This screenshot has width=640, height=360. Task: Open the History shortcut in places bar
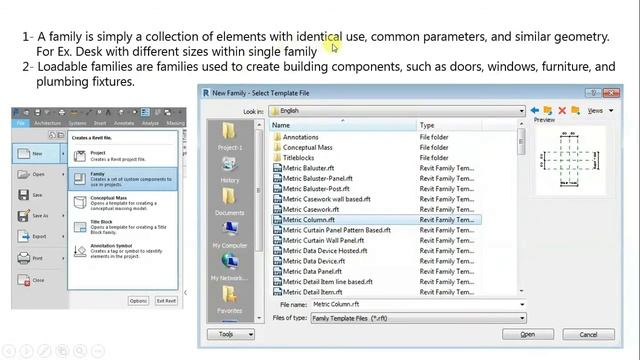[x=230, y=171]
